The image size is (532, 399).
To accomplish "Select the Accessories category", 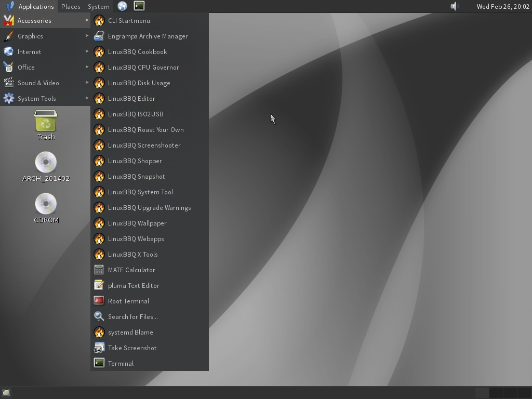I will (45, 21).
